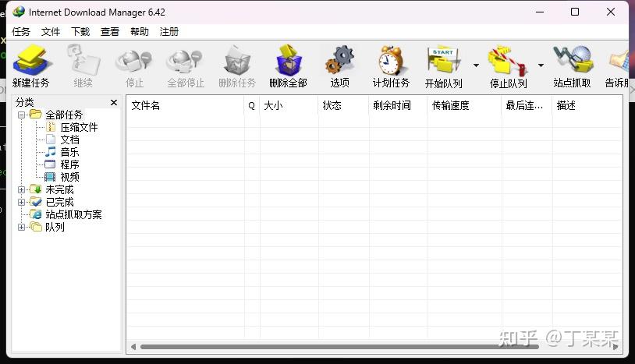
Task: Select the 已完成 category
Action: [59, 202]
